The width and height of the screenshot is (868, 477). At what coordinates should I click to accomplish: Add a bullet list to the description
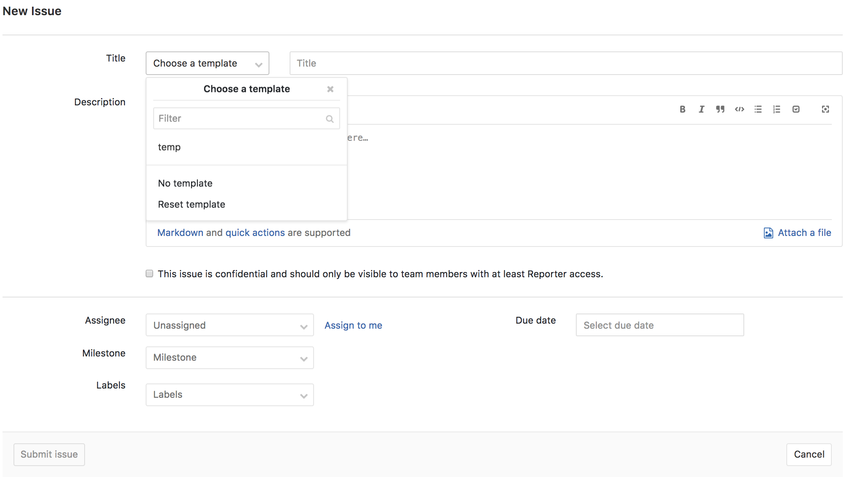coord(758,109)
